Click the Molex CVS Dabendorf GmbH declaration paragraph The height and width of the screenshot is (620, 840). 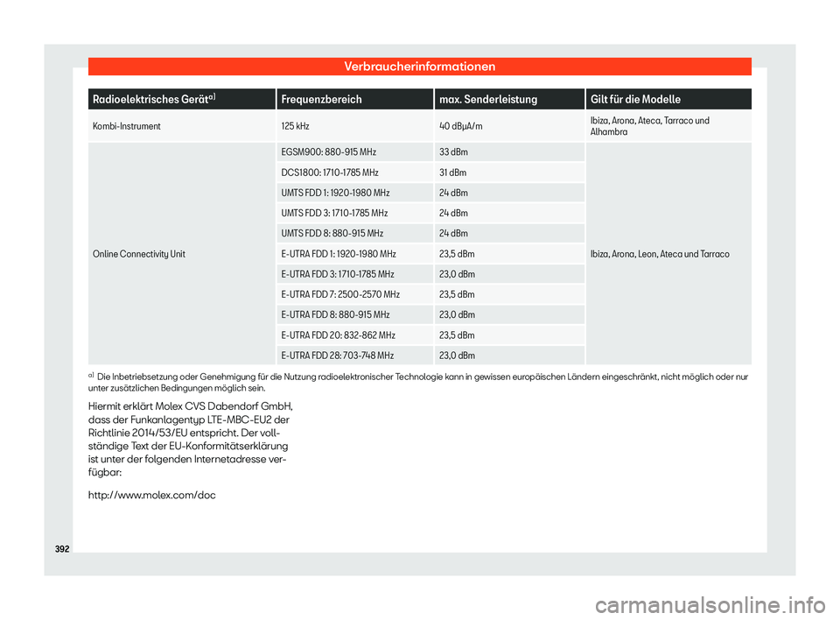tap(190, 440)
